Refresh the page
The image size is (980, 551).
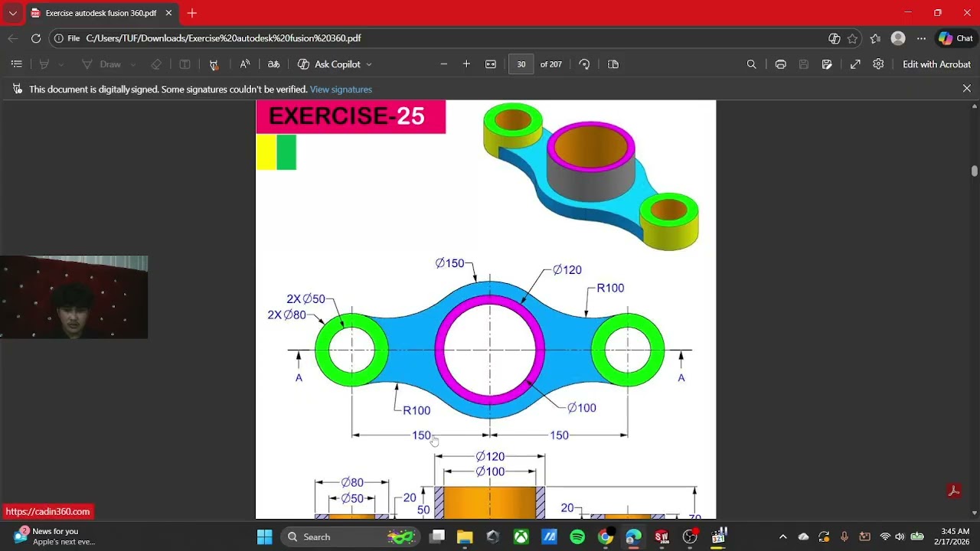[x=36, y=38]
